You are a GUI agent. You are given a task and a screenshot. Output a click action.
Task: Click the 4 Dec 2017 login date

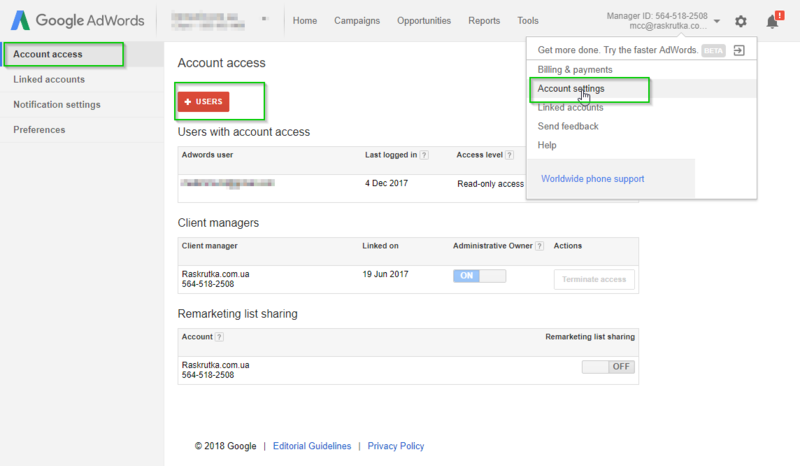click(x=386, y=183)
